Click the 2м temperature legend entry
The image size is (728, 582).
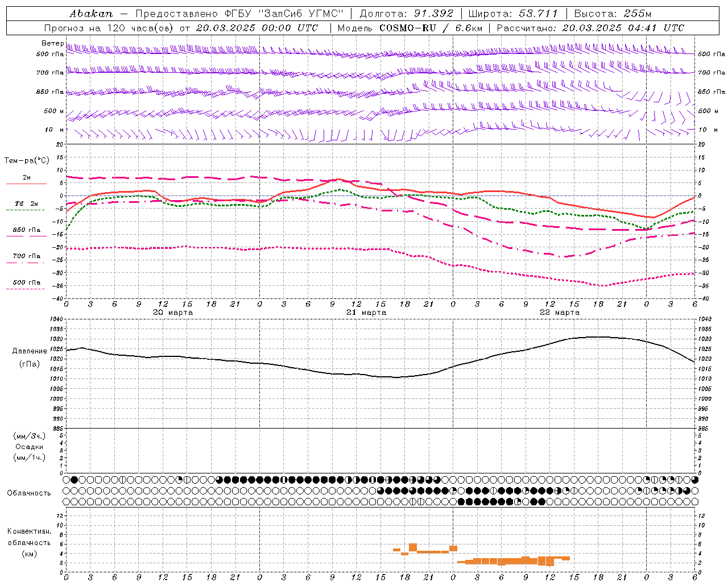click(27, 177)
